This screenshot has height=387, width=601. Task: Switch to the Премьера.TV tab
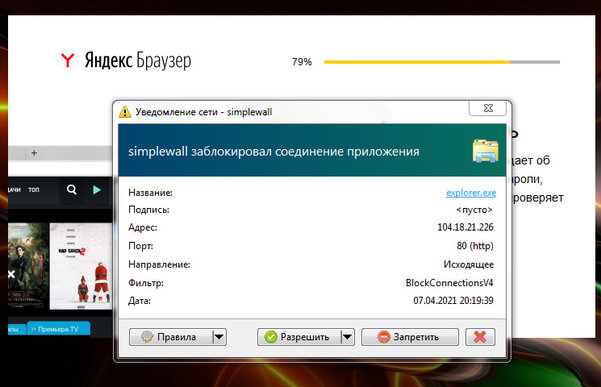59,329
